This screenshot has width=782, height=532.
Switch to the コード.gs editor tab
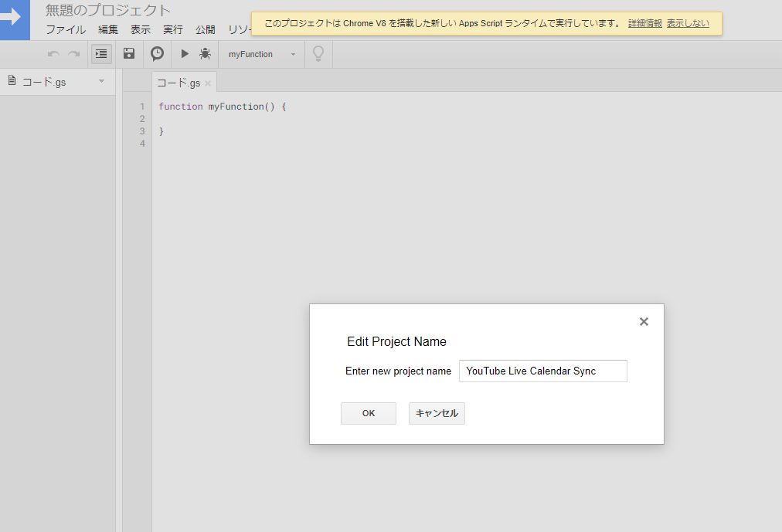click(x=178, y=83)
